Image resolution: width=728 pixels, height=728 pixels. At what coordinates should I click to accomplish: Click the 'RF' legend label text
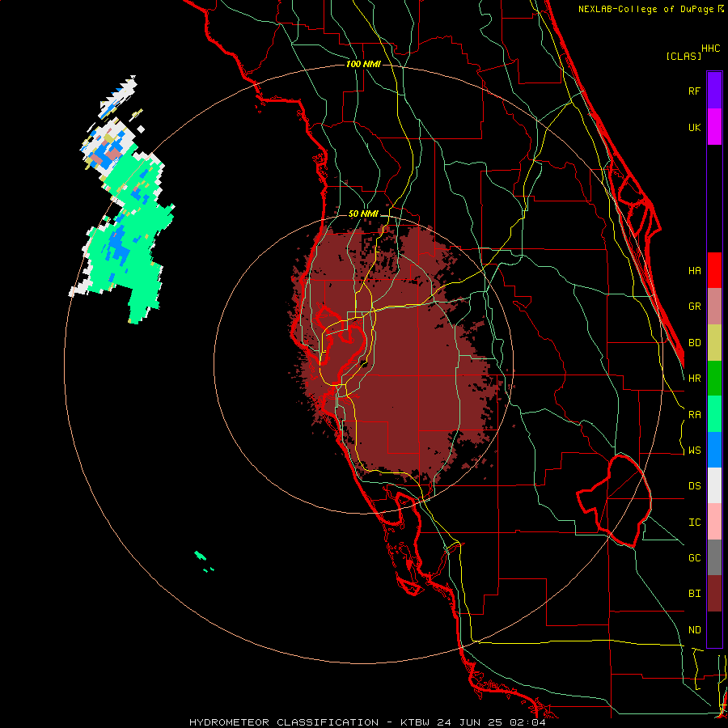pyautogui.click(x=694, y=91)
